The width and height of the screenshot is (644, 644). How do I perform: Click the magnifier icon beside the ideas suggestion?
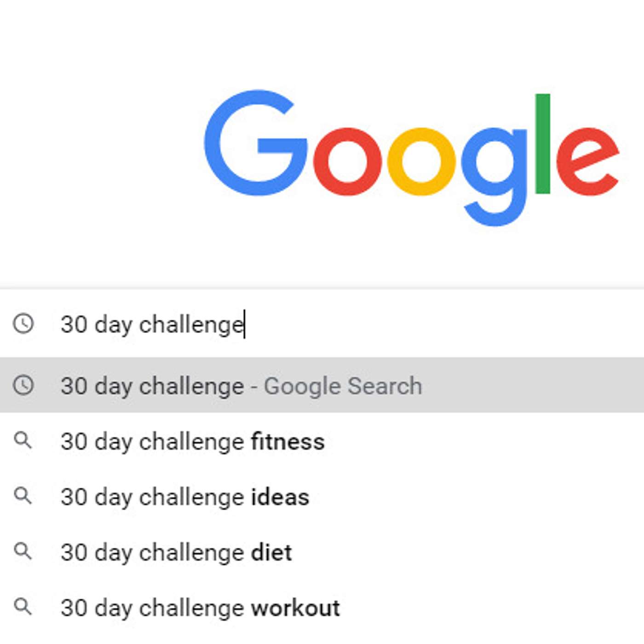coord(23,496)
